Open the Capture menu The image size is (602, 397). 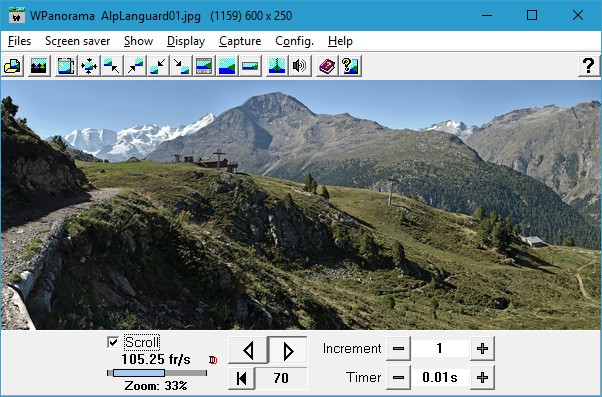[x=240, y=41]
